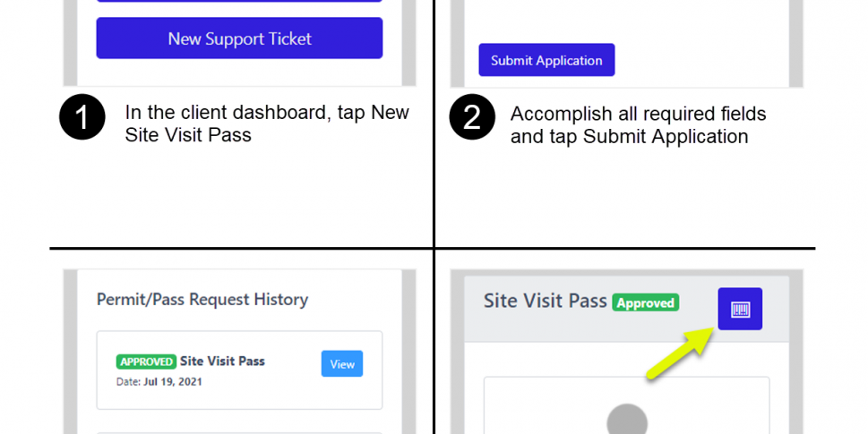This screenshot has width=868, height=434.
Task: Click the Date: Jul 19, 2021 text
Action: click(x=159, y=382)
